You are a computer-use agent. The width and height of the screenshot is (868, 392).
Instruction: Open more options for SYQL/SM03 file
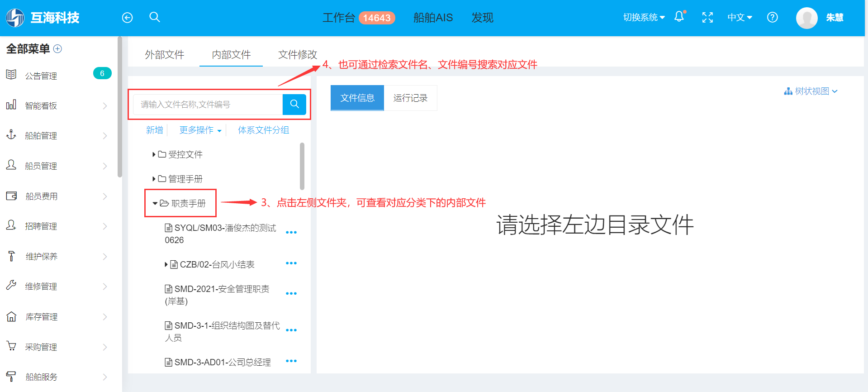click(291, 233)
